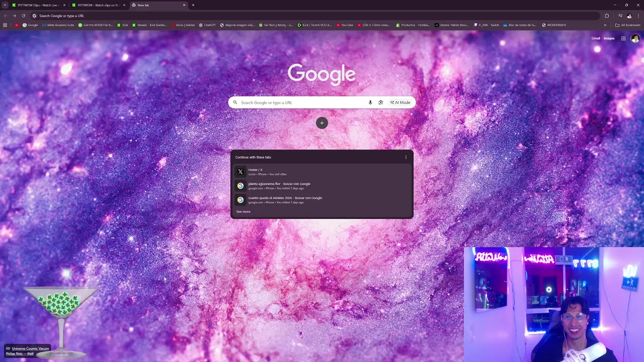Open the All Bookmarks folder
644x362 pixels.
tap(627, 25)
